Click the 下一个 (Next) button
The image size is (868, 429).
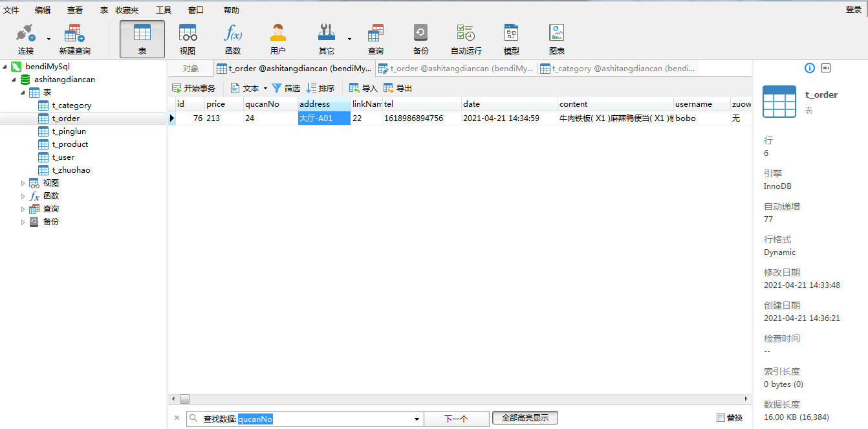tap(456, 419)
